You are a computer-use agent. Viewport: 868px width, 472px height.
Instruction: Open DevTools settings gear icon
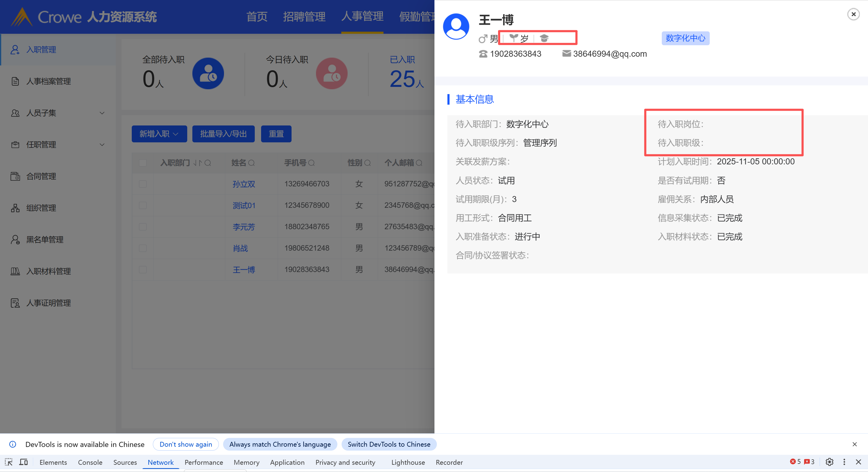pyautogui.click(x=829, y=462)
